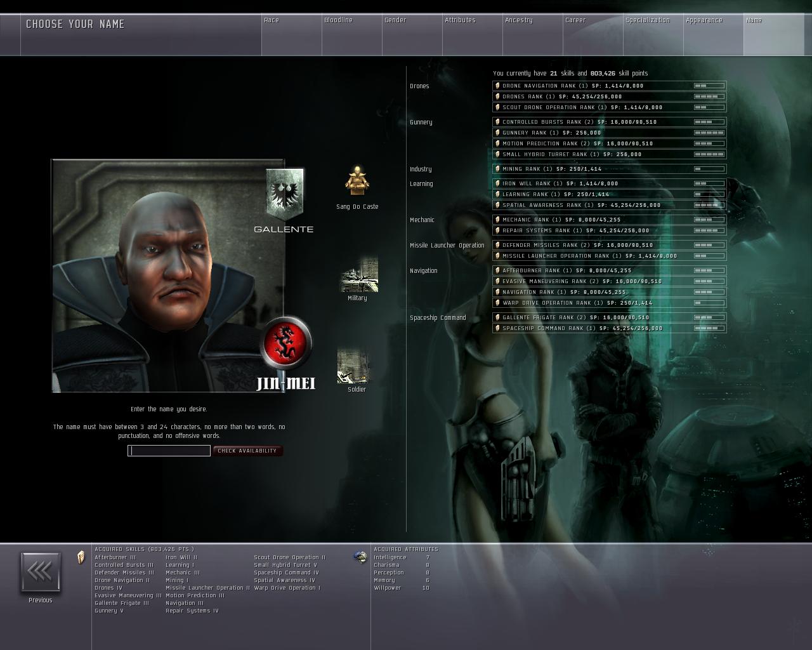Open the Appearance tab
The height and width of the screenshot is (650, 812).
click(x=713, y=34)
